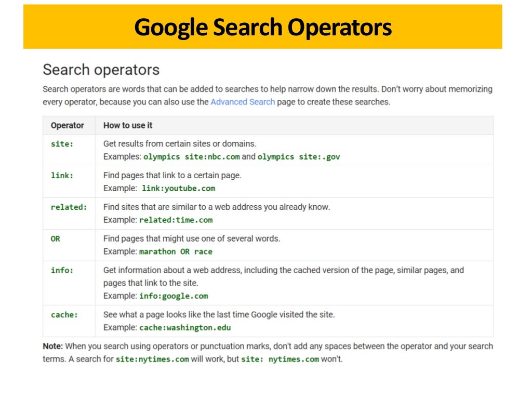The height and width of the screenshot is (399, 532).
Task: Click the marathon OR race example
Action: coord(176,252)
